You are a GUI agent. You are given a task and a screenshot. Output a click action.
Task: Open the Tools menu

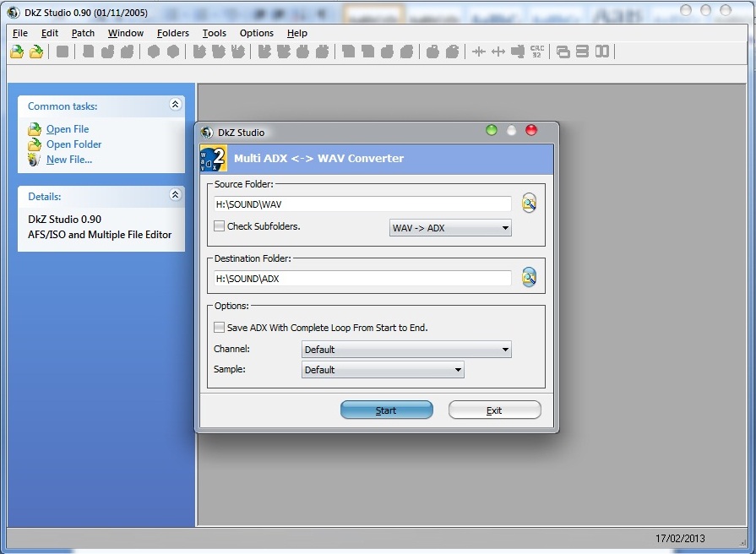(x=214, y=33)
